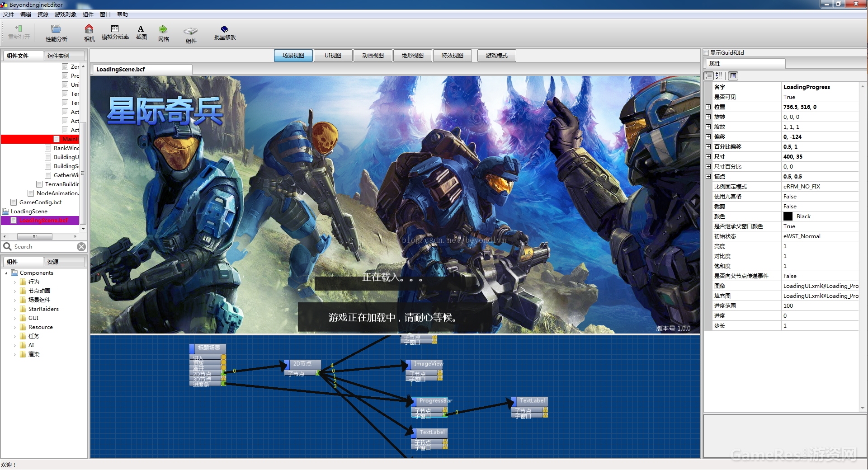Expand the 偏移 offset property
This screenshot has height=470, width=868.
[708, 137]
